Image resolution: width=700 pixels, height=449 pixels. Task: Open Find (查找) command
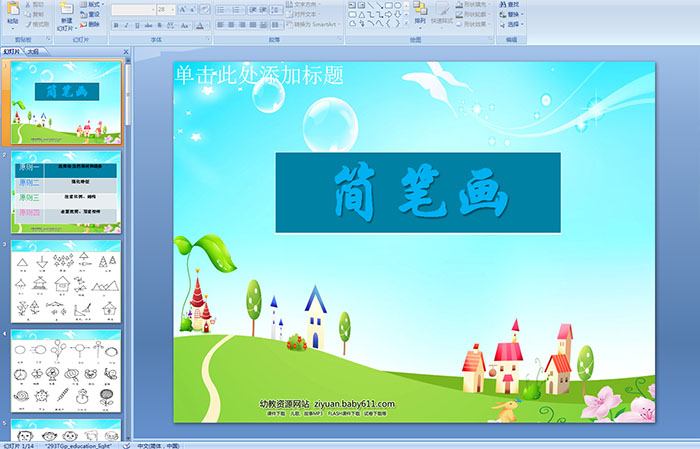point(510,4)
